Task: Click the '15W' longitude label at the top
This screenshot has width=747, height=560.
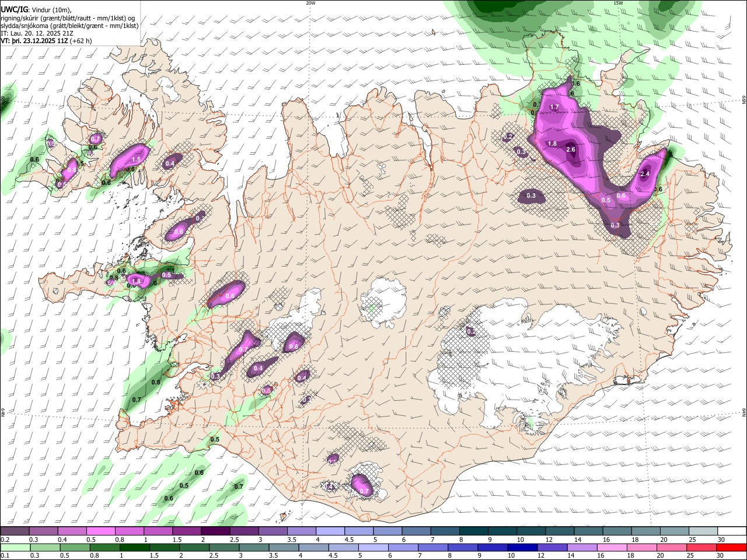Action: [x=618, y=3]
